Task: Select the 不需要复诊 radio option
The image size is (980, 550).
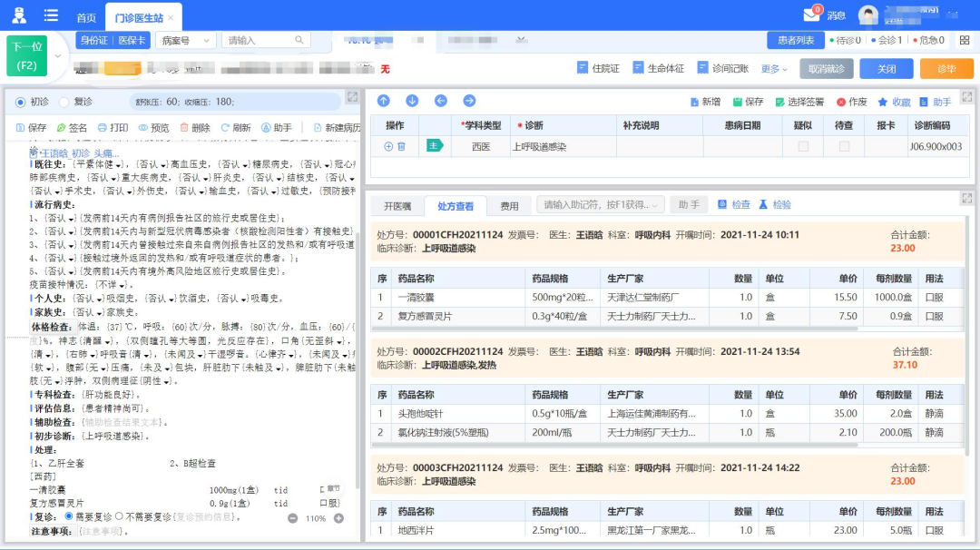Action: [119, 517]
